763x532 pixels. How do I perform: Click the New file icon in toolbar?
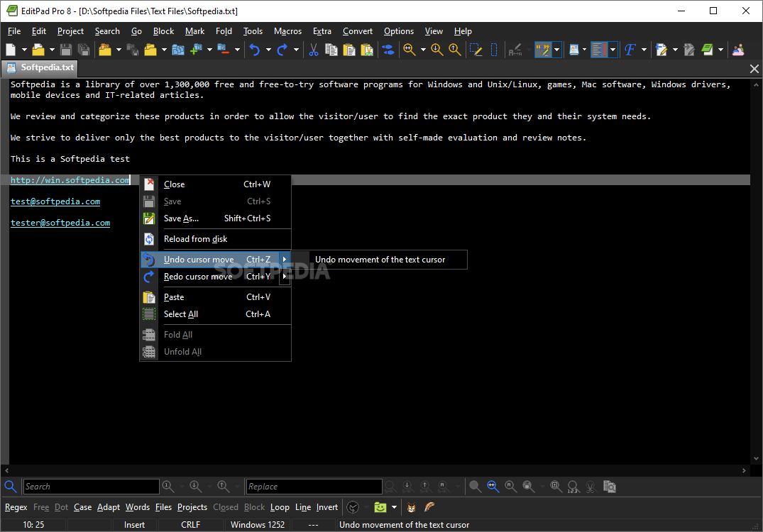[11, 50]
